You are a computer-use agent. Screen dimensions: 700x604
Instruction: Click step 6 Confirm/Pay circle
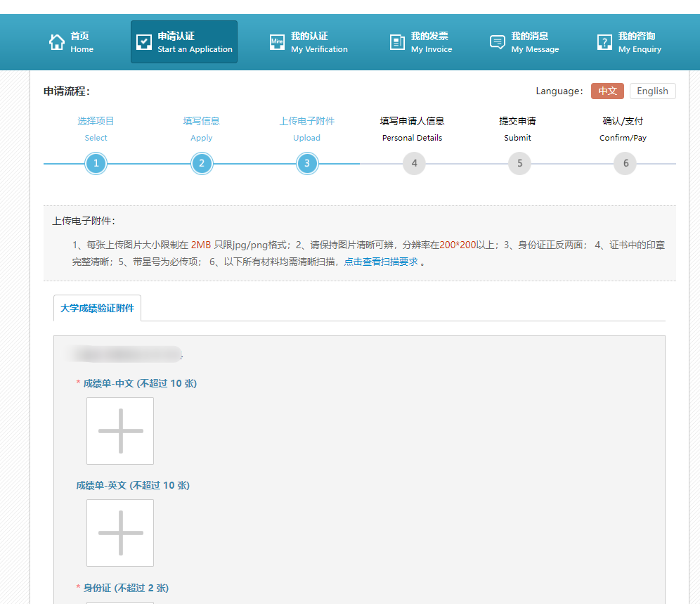pos(625,164)
